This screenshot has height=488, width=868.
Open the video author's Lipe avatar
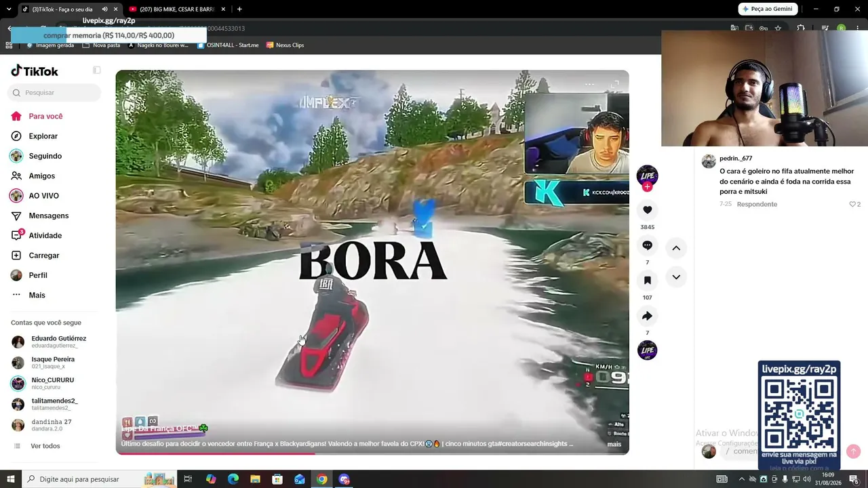pos(648,175)
